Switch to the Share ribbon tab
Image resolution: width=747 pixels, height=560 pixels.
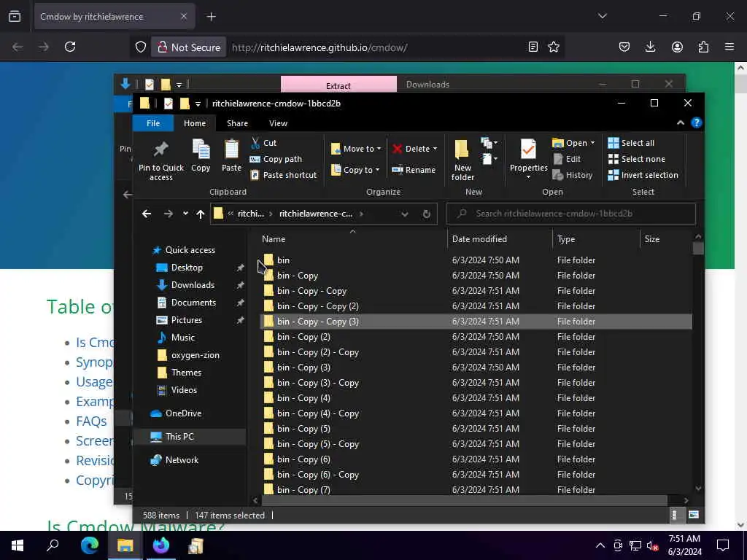pos(237,123)
